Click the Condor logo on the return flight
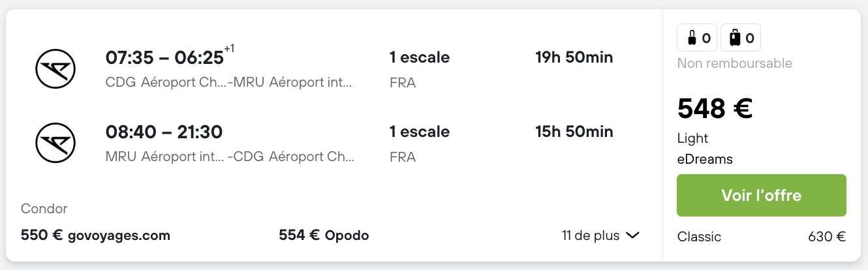 [55, 143]
